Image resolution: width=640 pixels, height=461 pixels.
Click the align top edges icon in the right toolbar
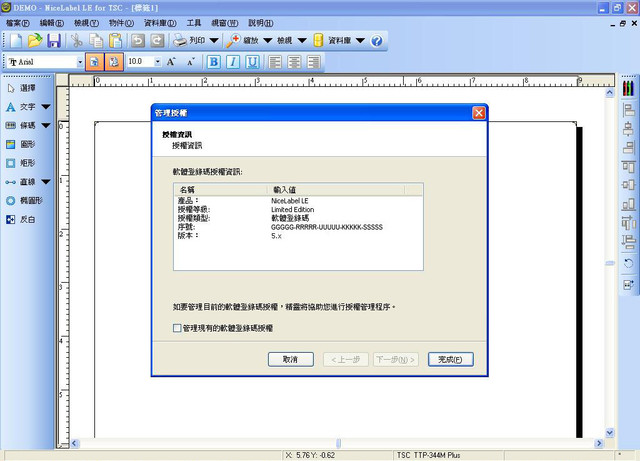(629, 167)
